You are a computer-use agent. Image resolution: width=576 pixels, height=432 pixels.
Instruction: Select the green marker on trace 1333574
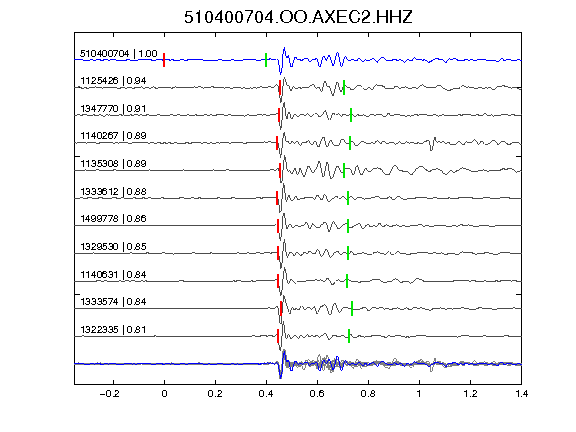pos(352,308)
